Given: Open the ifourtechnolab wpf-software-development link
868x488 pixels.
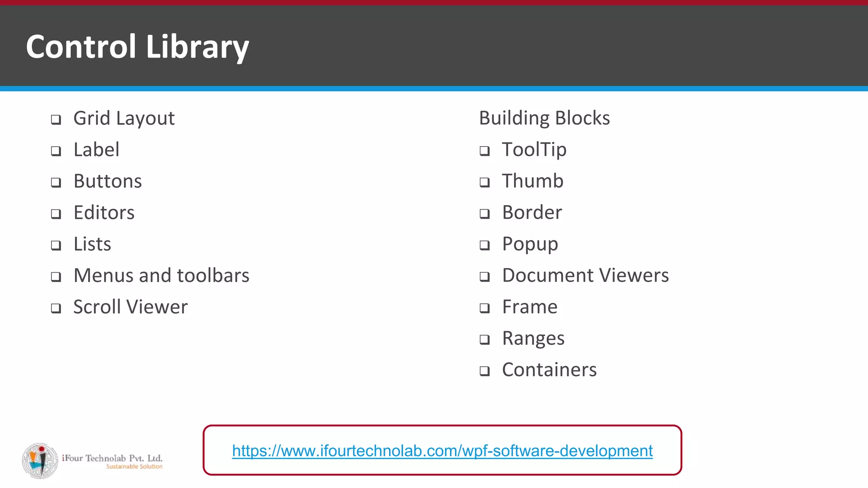Looking at the screenshot, I should click(x=442, y=451).
